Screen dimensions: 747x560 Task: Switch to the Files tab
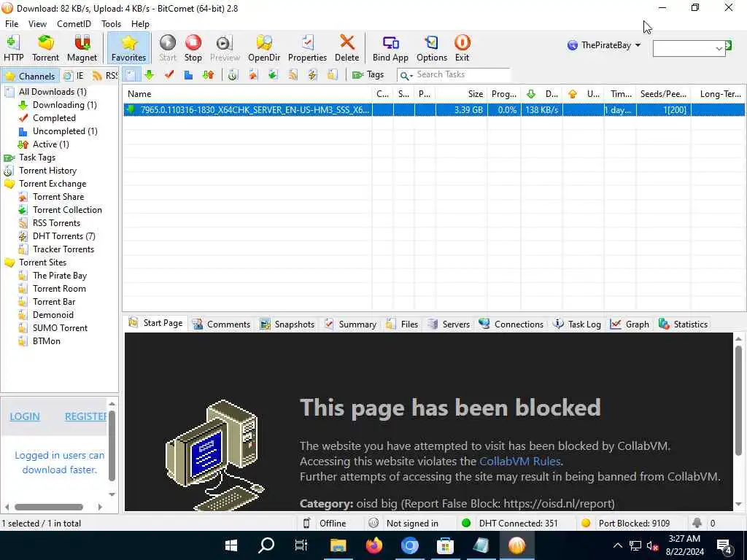402,324
